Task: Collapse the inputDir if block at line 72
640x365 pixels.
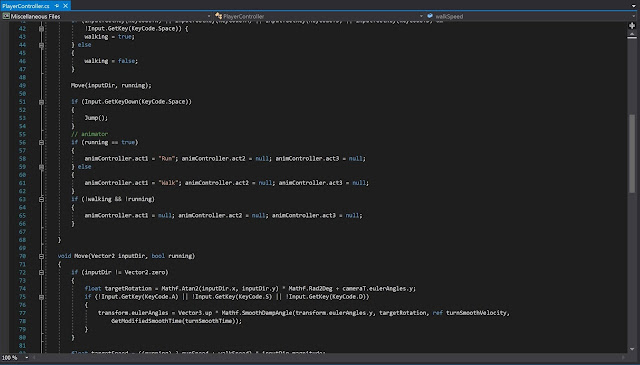Action: click(x=41, y=272)
